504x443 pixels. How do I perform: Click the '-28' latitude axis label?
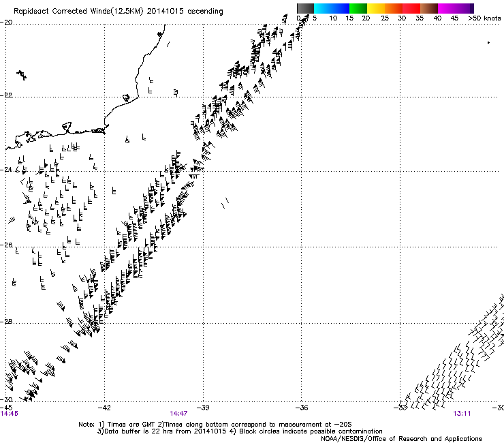(x=6, y=322)
